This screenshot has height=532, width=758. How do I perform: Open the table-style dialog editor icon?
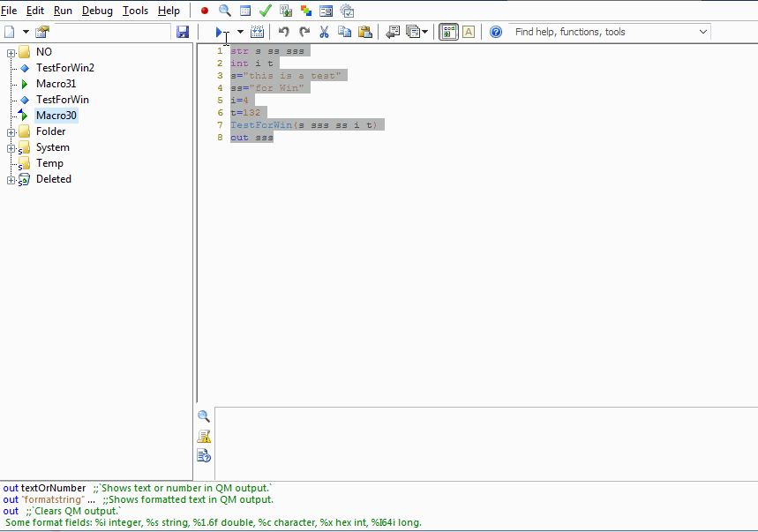point(245,11)
